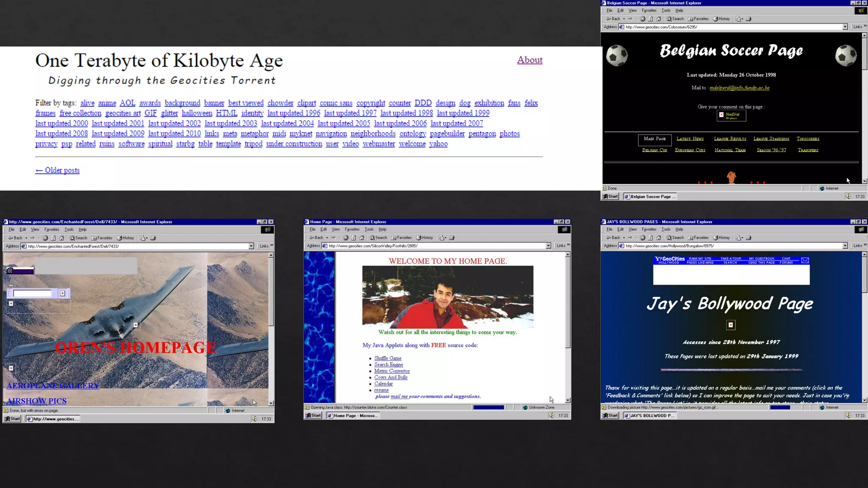This screenshot has height=488, width=868.
Task: Filter by 'under construction' tag
Action: click(294, 144)
